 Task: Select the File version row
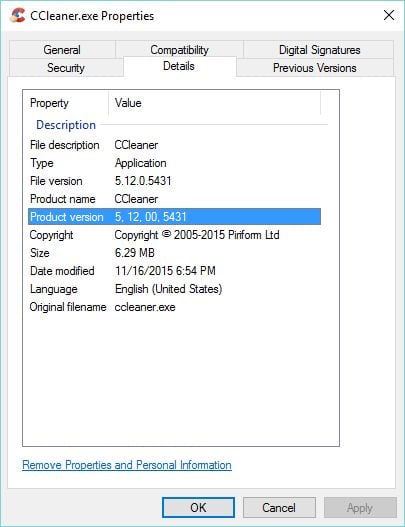tap(174, 181)
